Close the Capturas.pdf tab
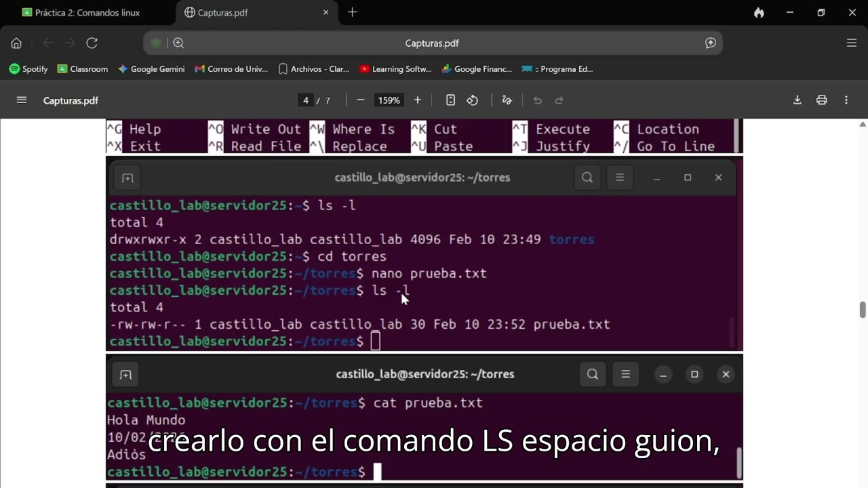Screen dimensions: 868x488 click(325, 12)
